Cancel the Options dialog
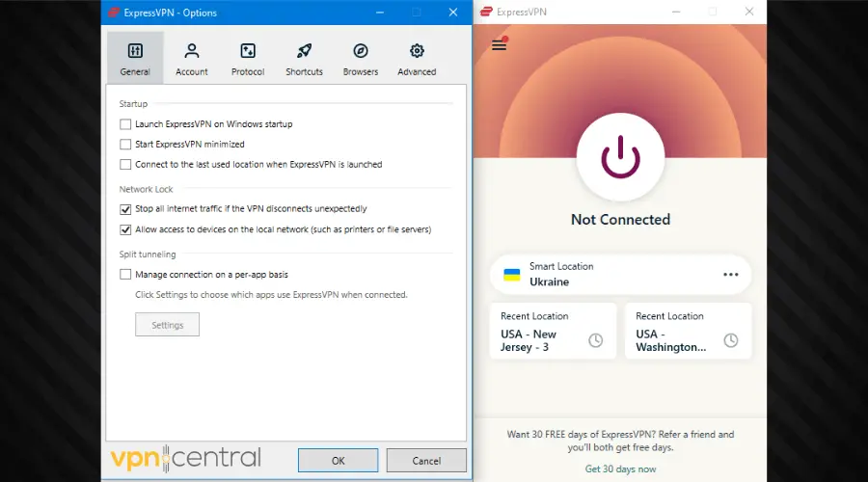 pyautogui.click(x=426, y=461)
